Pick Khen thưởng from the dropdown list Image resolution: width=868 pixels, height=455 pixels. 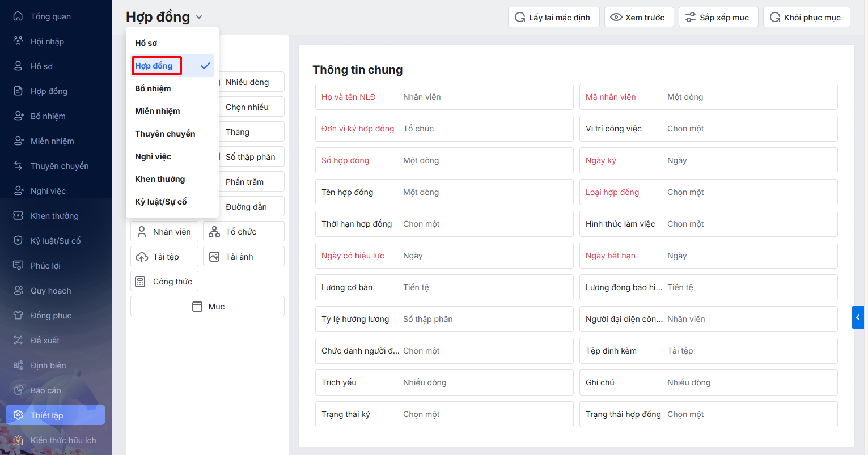(160, 179)
